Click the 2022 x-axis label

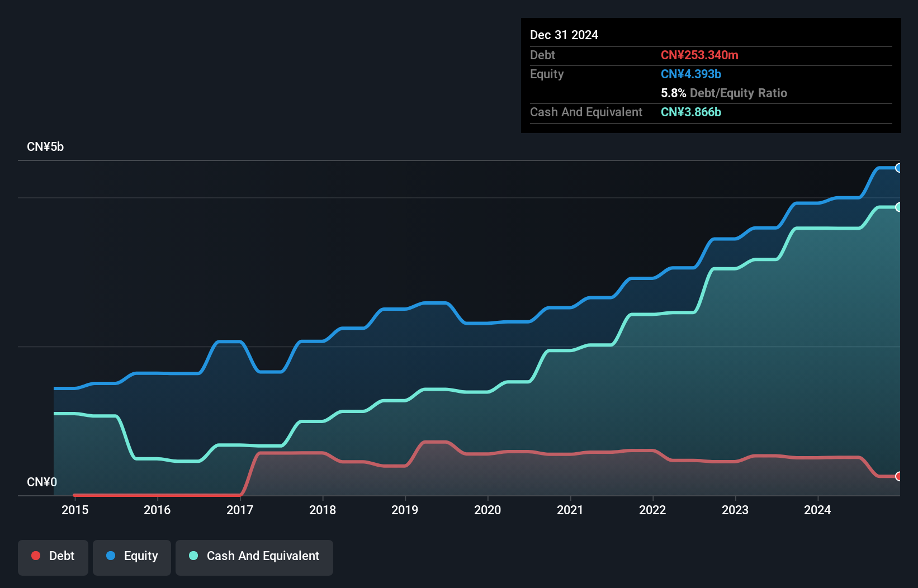[652, 510]
